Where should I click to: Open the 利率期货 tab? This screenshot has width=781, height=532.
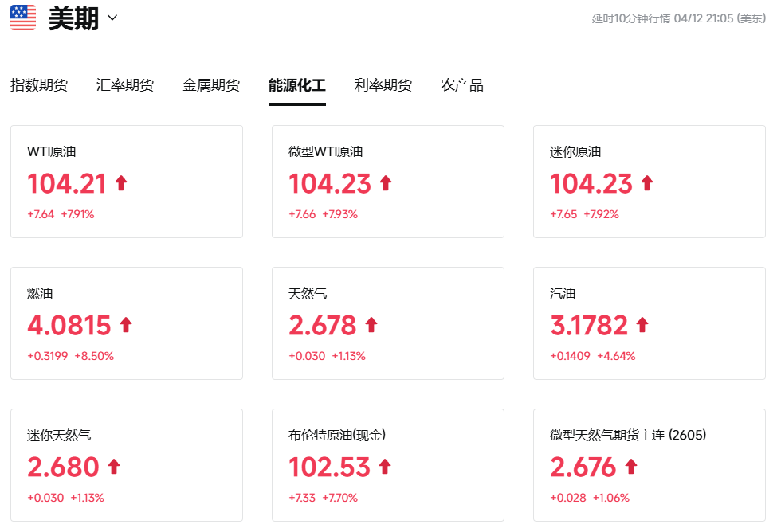(x=383, y=85)
